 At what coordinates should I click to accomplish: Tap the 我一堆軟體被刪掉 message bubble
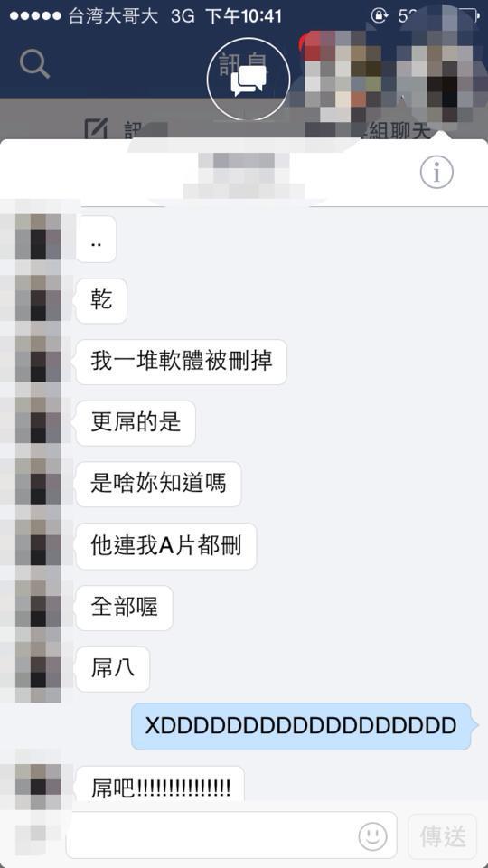[181, 362]
